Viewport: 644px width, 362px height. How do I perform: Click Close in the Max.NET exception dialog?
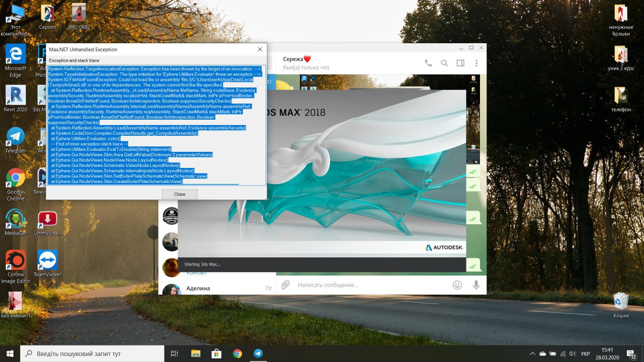click(180, 194)
